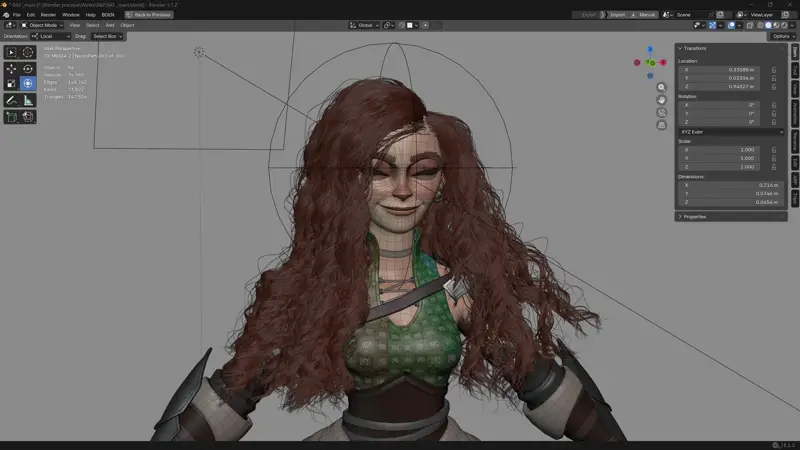The image size is (800, 450).
Task: Open the viewport Object menu
Action: click(127, 25)
